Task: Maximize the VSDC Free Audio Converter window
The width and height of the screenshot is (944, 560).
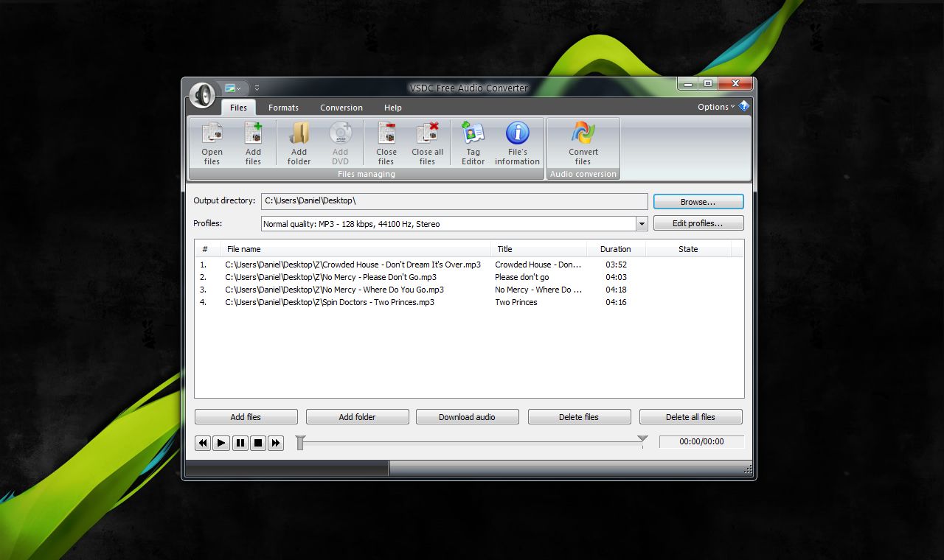Action: tap(708, 84)
